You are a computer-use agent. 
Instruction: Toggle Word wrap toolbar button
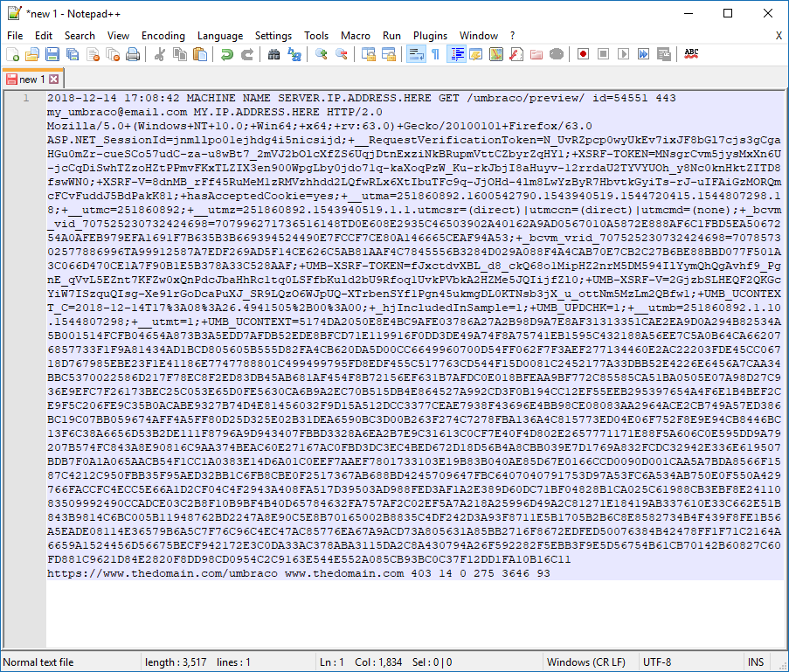(x=416, y=54)
